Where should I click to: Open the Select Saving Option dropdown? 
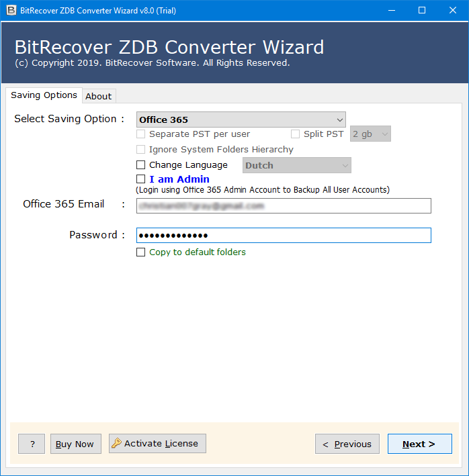pos(241,120)
